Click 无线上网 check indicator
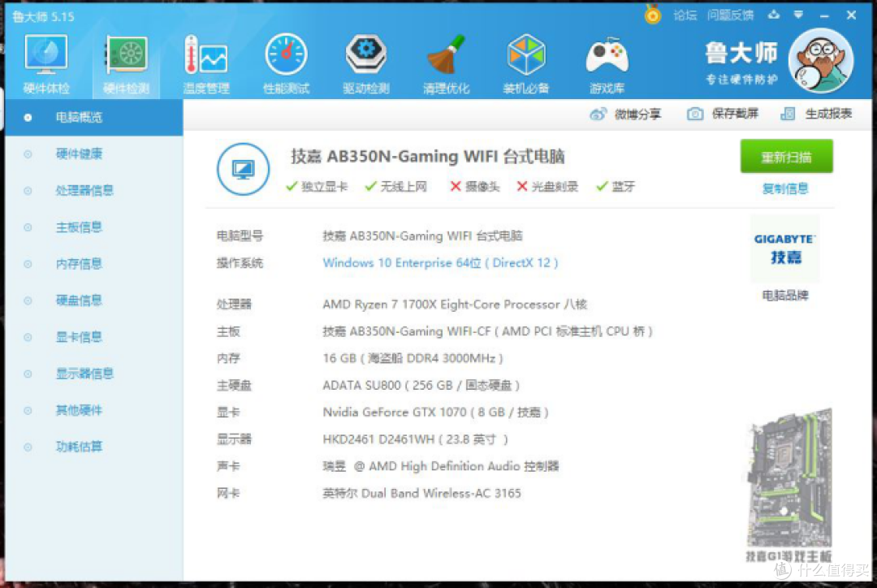The height and width of the screenshot is (588, 877). (395, 186)
